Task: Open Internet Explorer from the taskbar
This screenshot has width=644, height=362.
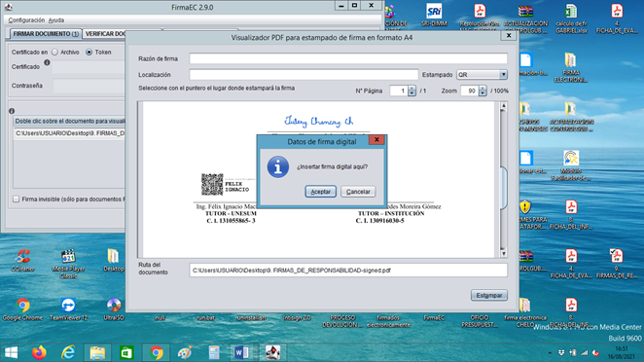Action: [68, 352]
